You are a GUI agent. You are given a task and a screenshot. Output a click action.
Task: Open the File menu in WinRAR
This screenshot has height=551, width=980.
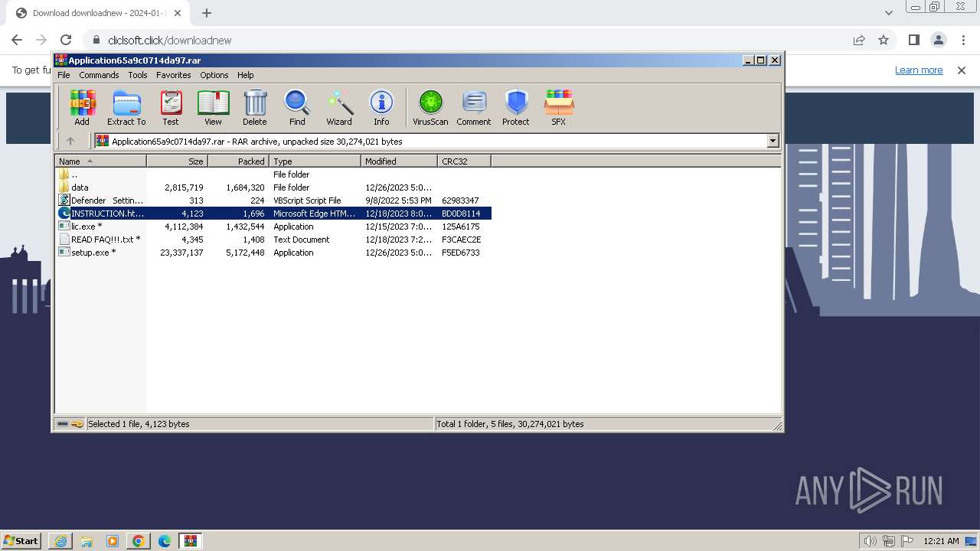(64, 75)
